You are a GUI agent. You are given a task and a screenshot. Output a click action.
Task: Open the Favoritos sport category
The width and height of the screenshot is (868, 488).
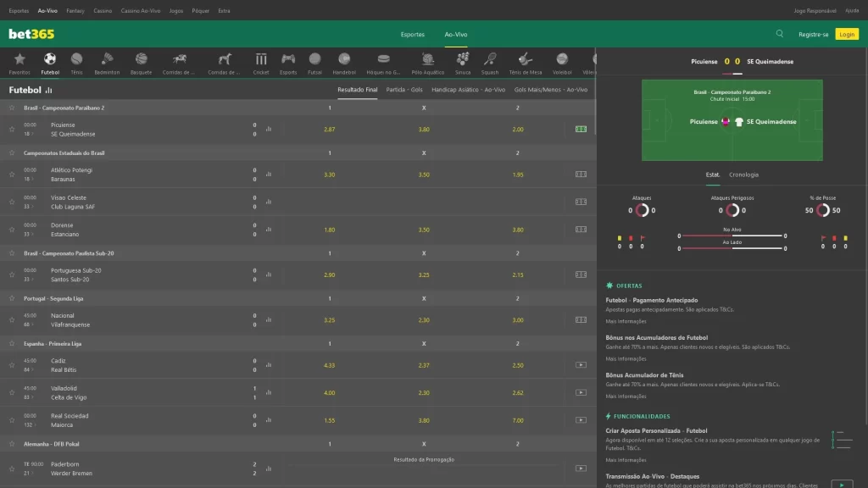coord(19,63)
